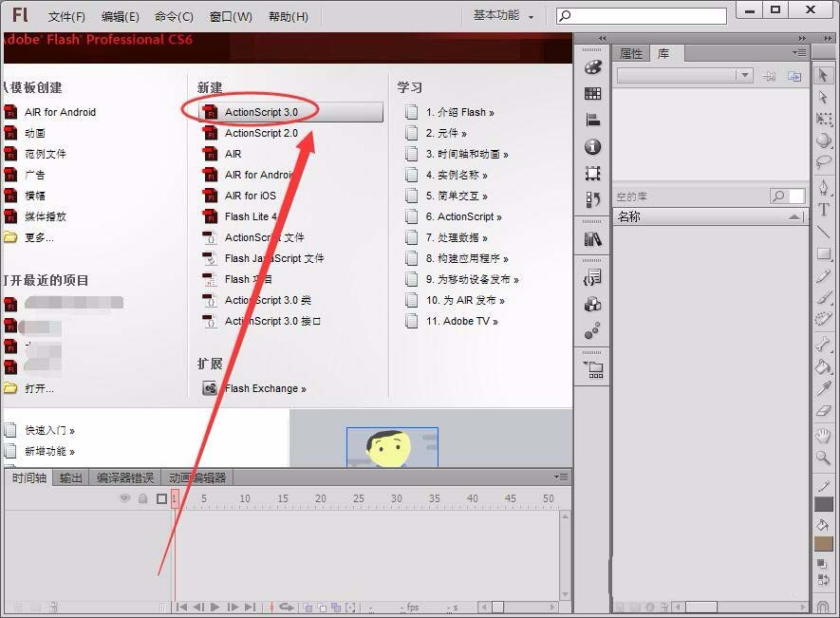Open the Project panel folder icon

[593, 369]
